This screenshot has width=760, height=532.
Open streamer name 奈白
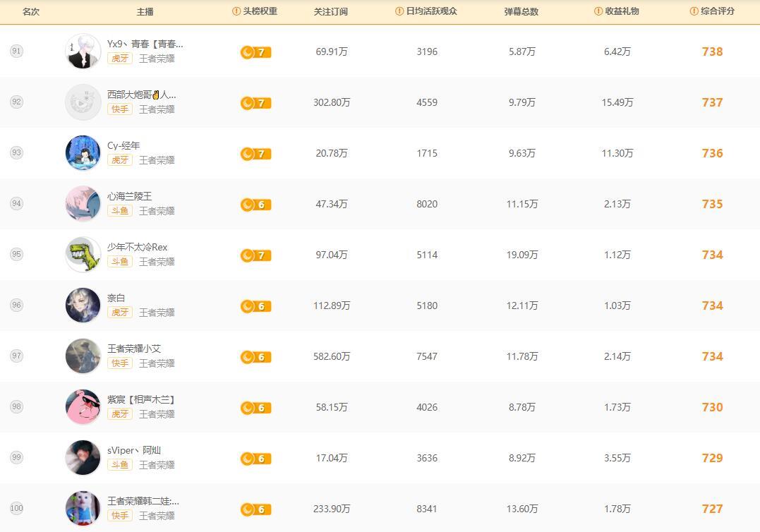click(x=116, y=298)
